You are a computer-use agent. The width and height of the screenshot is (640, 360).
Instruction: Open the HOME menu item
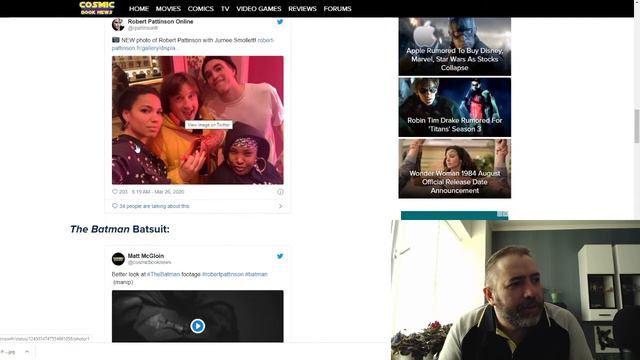[x=139, y=9]
